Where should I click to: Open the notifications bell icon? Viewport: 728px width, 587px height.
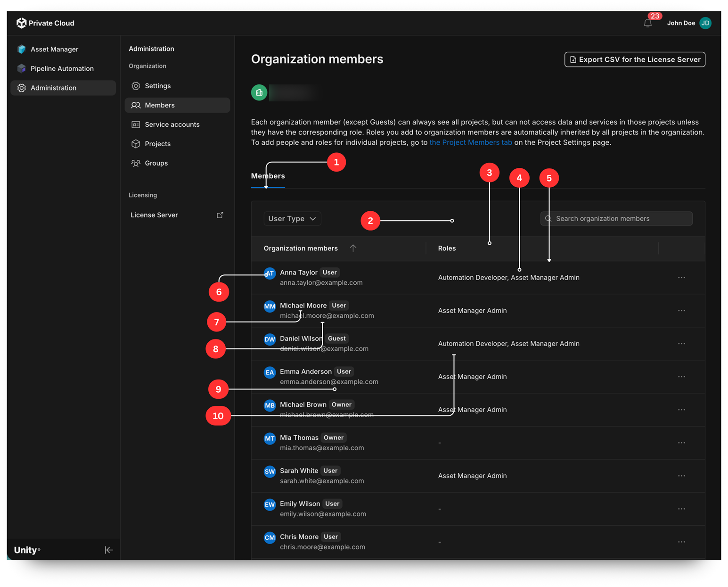click(648, 23)
